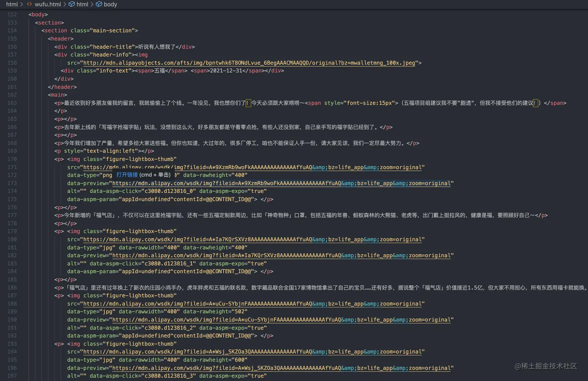Viewport: 588px width, 381px height.
Task: Click the paragraph starting 今年我们增加了产量
Action: pyautogui.click(x=237, y=143)
